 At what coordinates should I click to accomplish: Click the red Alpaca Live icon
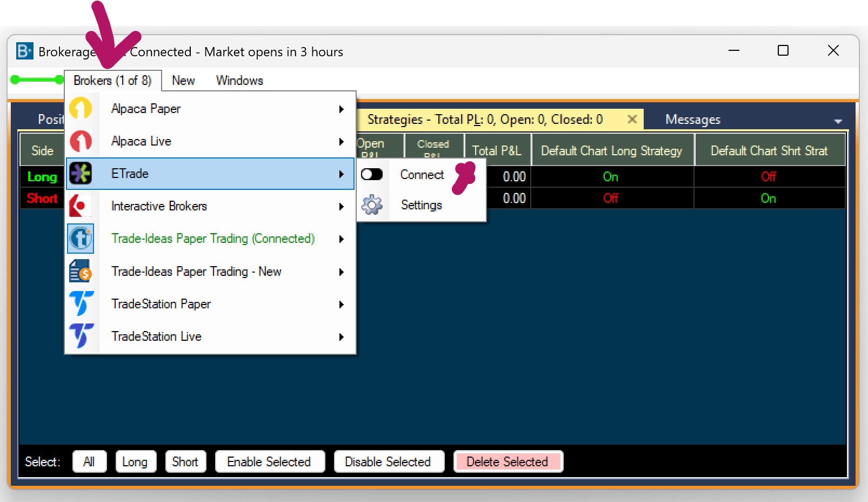click(81, 141)
